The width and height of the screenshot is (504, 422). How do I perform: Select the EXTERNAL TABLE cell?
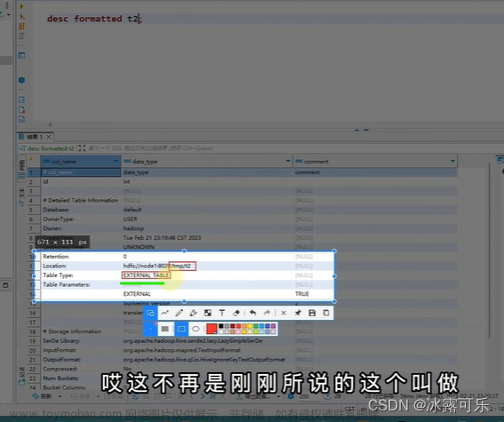coord(207,275)
